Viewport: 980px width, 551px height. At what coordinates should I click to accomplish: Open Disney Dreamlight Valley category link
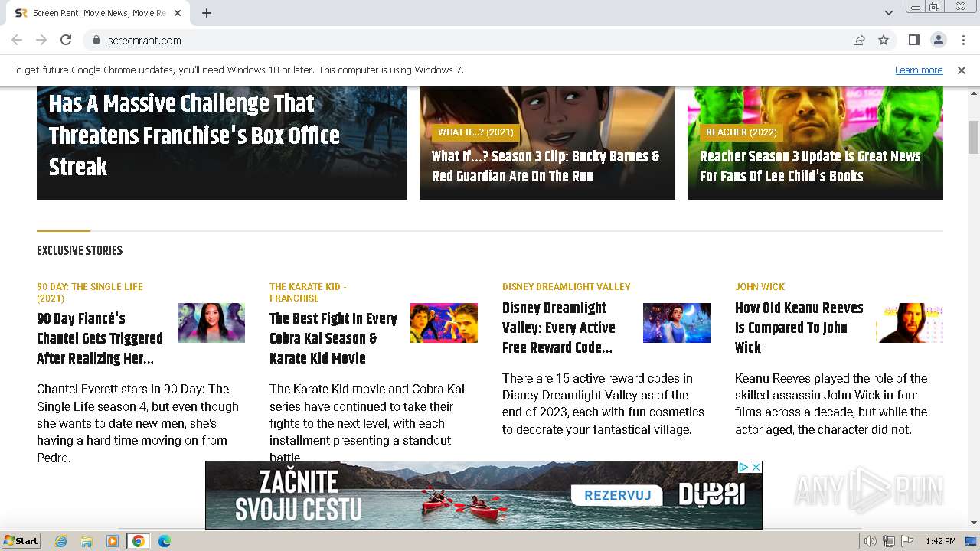(567, 287)
